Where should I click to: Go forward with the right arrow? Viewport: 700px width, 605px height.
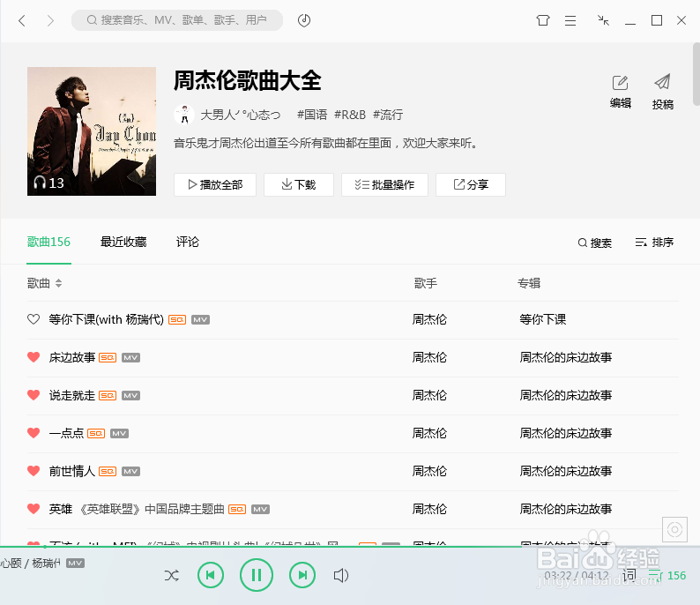pos(50,20)
